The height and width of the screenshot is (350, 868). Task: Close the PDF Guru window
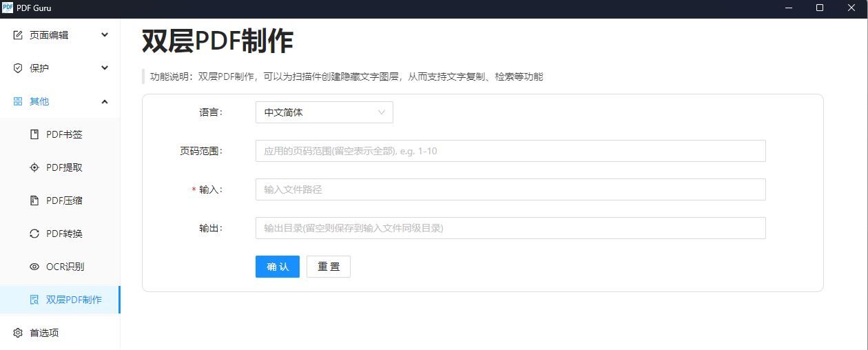click(851, 8)
